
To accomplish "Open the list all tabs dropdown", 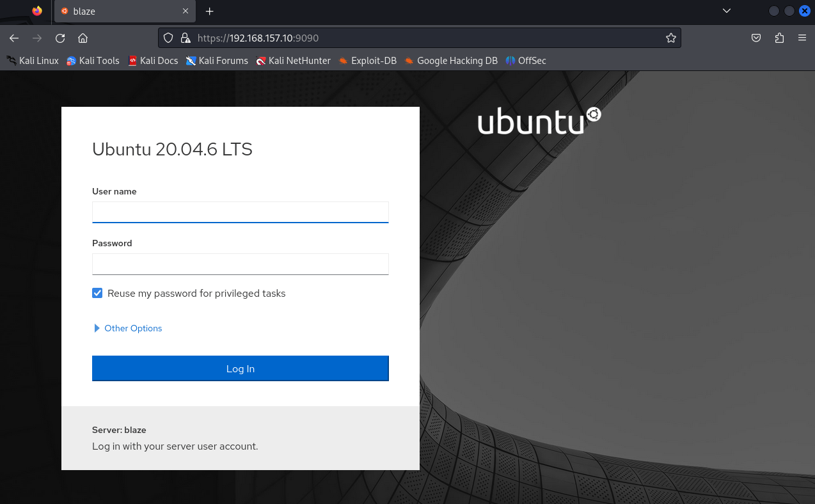I will coord(726,11).
